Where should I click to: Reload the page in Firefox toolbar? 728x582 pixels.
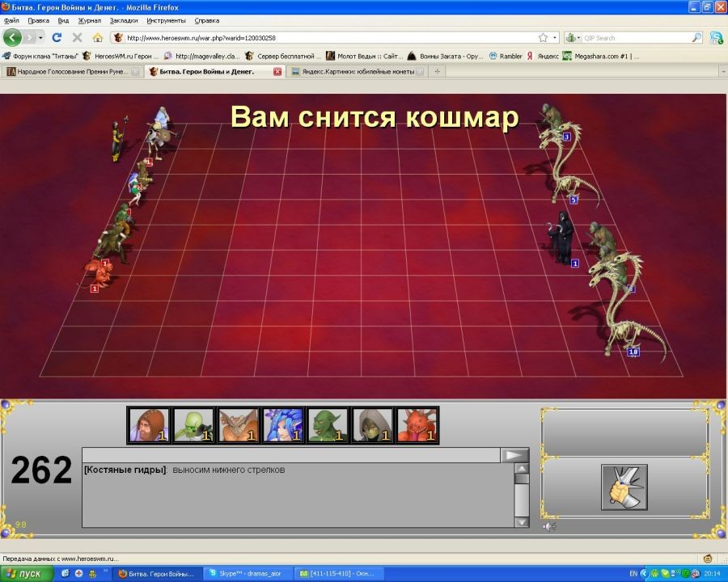(x=57, y=37)
